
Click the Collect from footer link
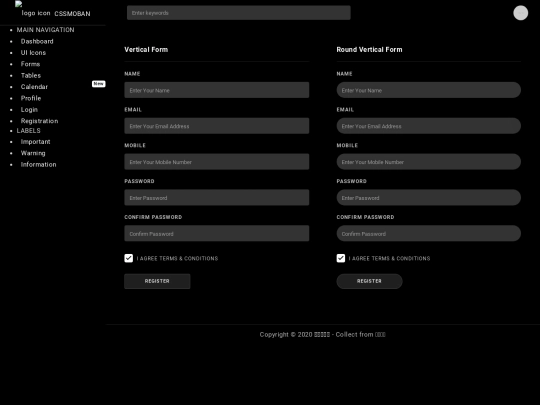(x=380, y=334)
